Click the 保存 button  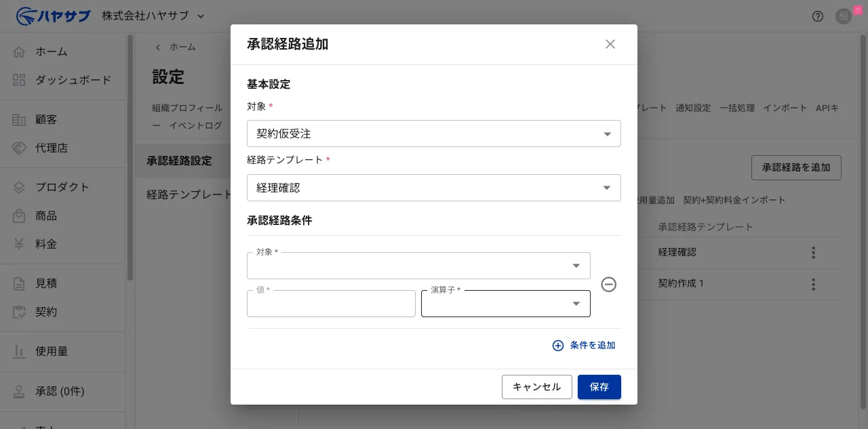[599, 387]
